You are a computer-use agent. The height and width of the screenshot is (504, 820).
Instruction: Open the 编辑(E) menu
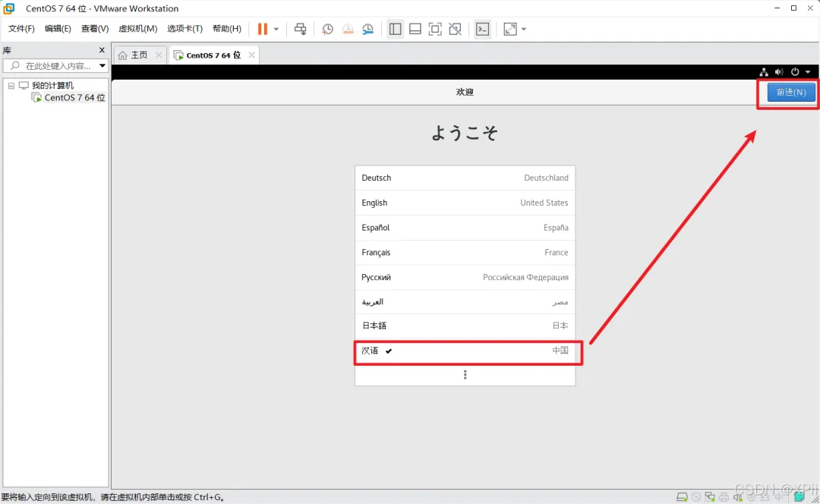click(58, 29)
